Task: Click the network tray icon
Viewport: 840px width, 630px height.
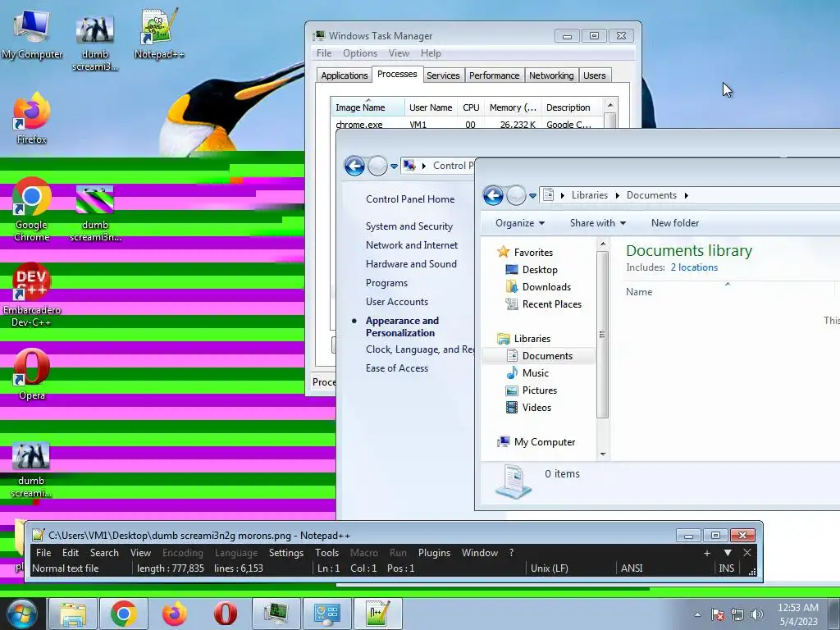Action: click(x=737, y=614)
